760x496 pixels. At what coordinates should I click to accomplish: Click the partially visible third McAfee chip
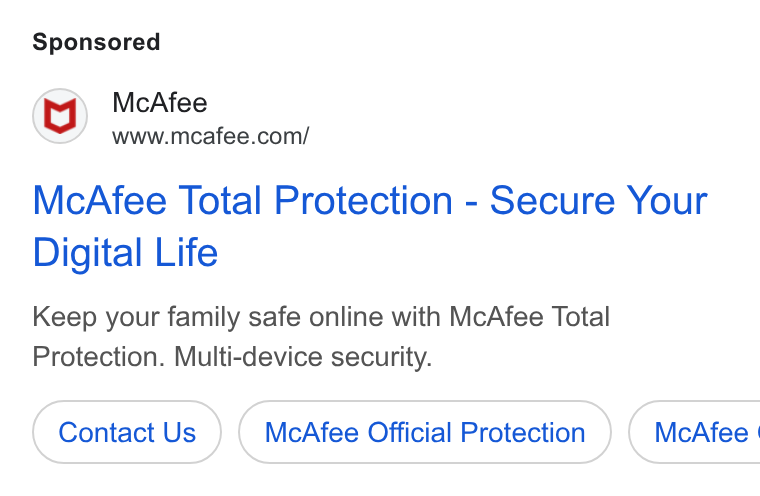pyautogui.click(x=694, y=432)
